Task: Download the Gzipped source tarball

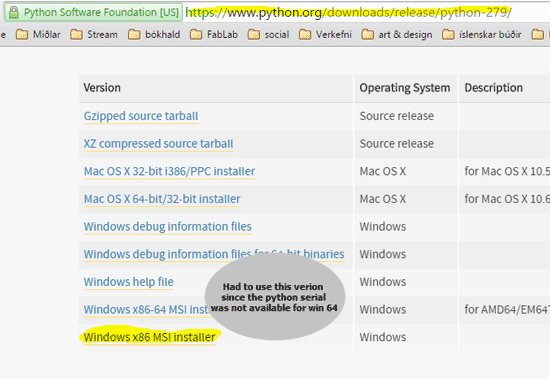Action: 141,116
